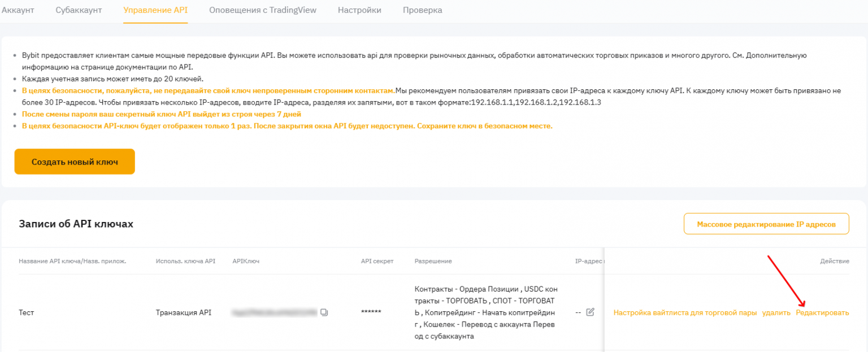
Task: Open Настройка вайтлиста для торговой пары
Action: coord(685,312)
